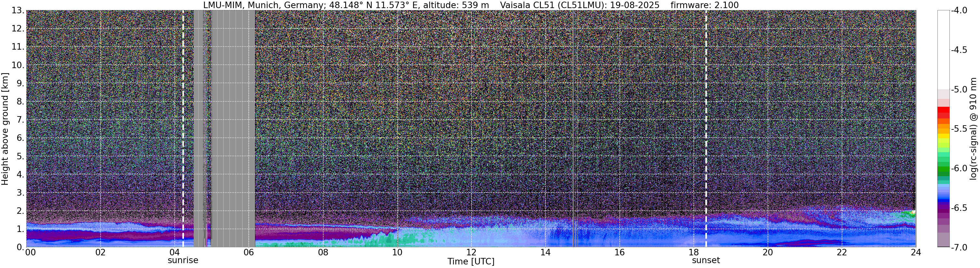Click the '9.' height axis tick label
This screenshot has width=980, height=268.
(20, 83)
